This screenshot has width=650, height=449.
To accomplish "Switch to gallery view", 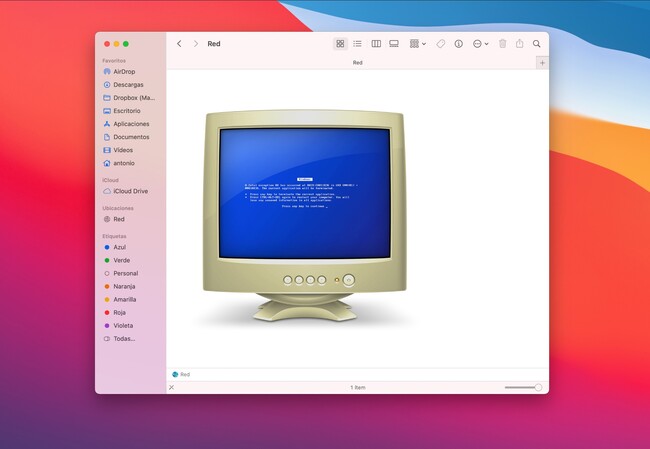I will pyautogui.click(x=394, y=44).
